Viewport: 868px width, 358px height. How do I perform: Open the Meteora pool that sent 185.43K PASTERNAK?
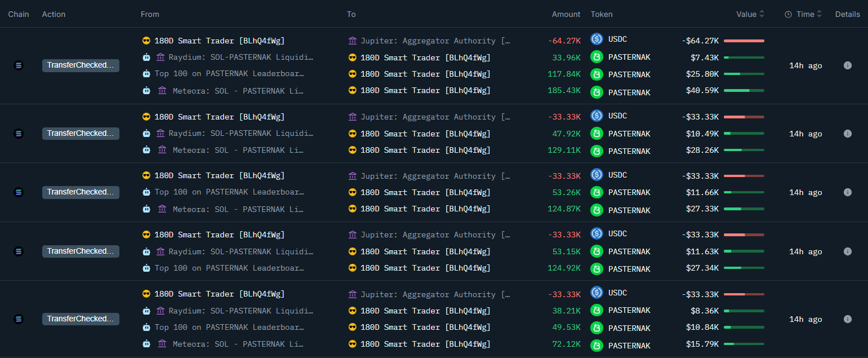238,90
